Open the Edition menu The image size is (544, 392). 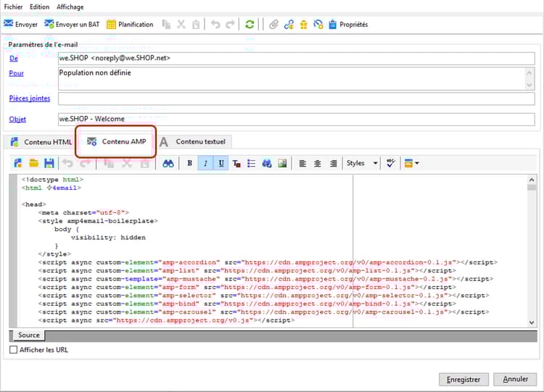[x=40, y=7]
